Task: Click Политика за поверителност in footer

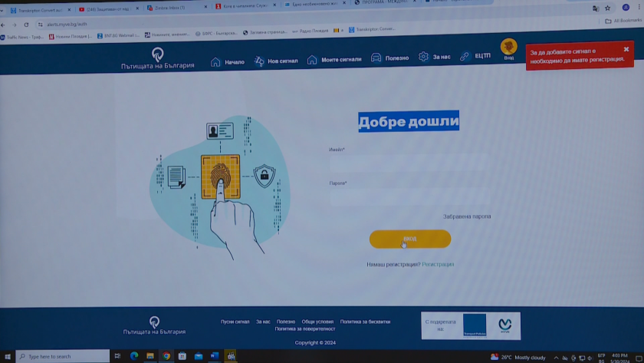Action: coord(305,329)
